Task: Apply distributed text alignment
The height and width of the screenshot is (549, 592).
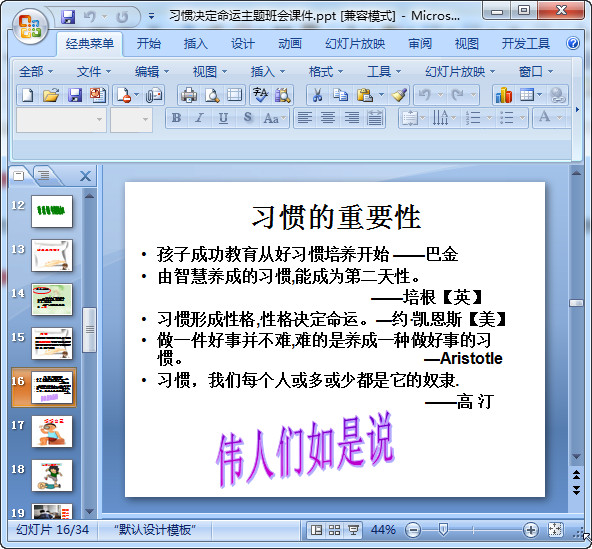Action: (x=375, y=118)
